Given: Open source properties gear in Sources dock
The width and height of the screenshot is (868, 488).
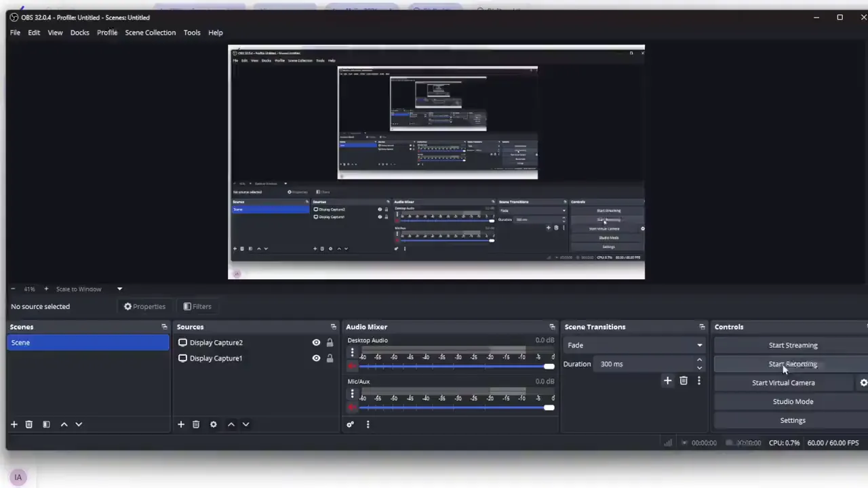Looking at the screenshot, I should (x=214, y=424).
